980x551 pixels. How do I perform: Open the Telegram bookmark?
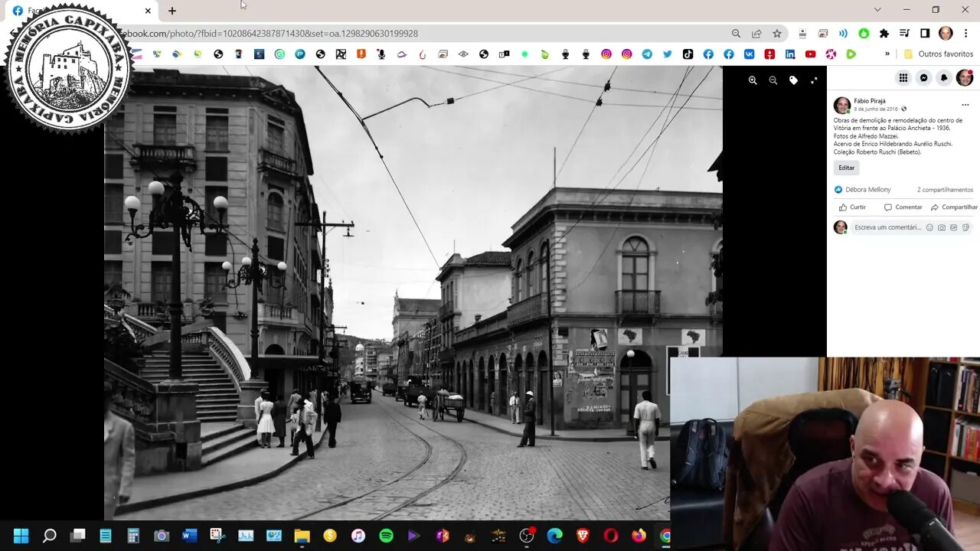(647, 54)
